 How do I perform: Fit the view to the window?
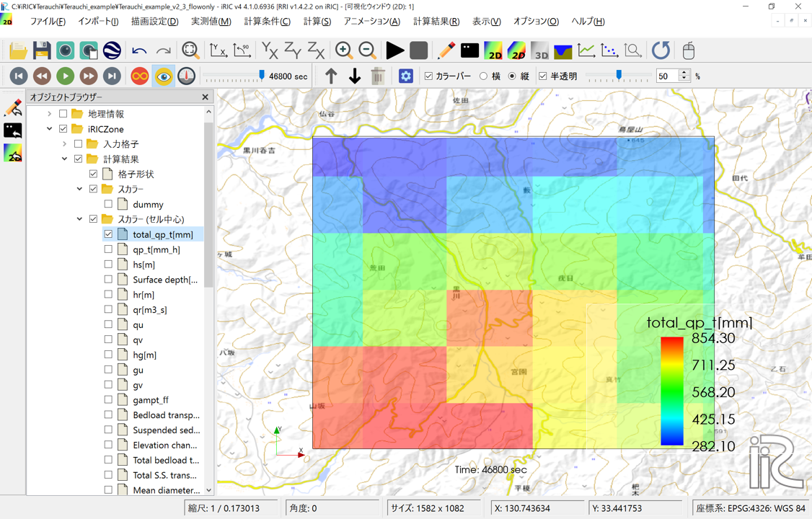pyautogui.click(x=190, y=50)
